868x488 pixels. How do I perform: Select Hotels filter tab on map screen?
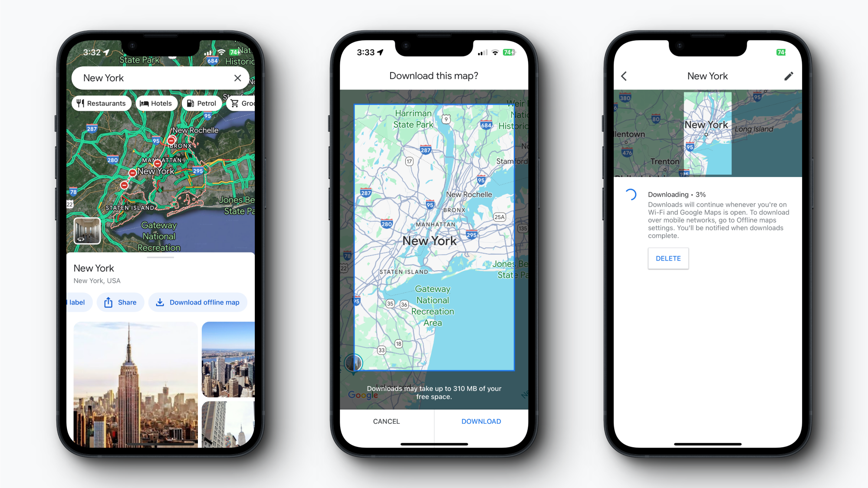(156, 102)
